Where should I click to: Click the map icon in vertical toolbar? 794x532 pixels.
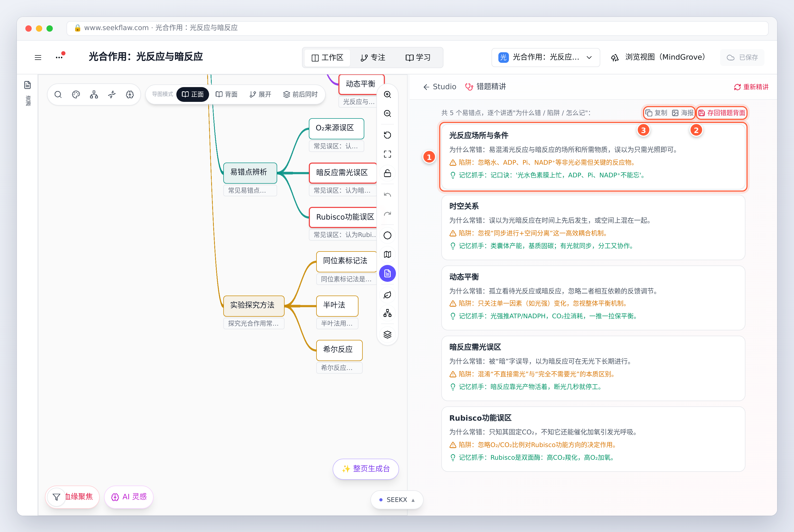(x=387, y=254)
